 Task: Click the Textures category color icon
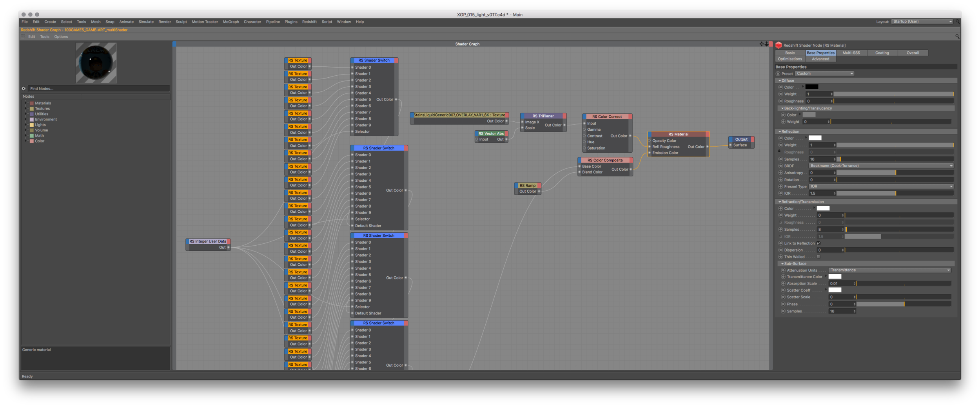32,109
